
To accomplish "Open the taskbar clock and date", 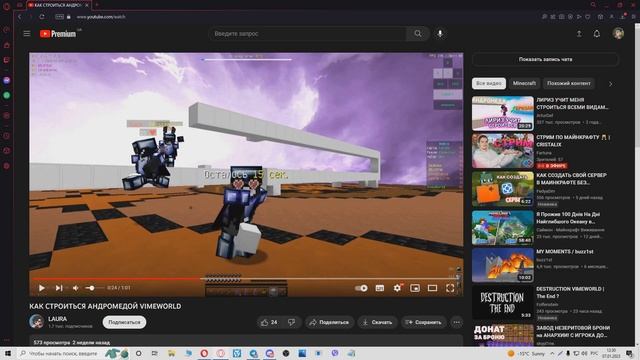I will tap(611, 353).
